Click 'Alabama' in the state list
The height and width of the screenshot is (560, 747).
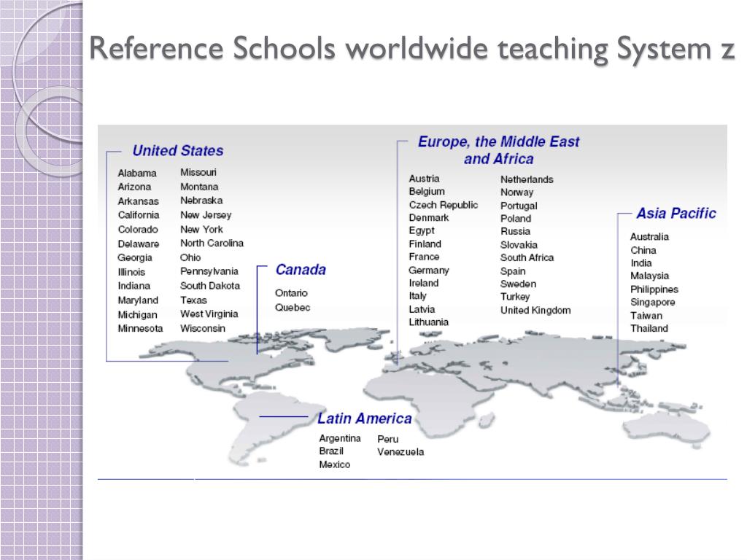point(137,173)
